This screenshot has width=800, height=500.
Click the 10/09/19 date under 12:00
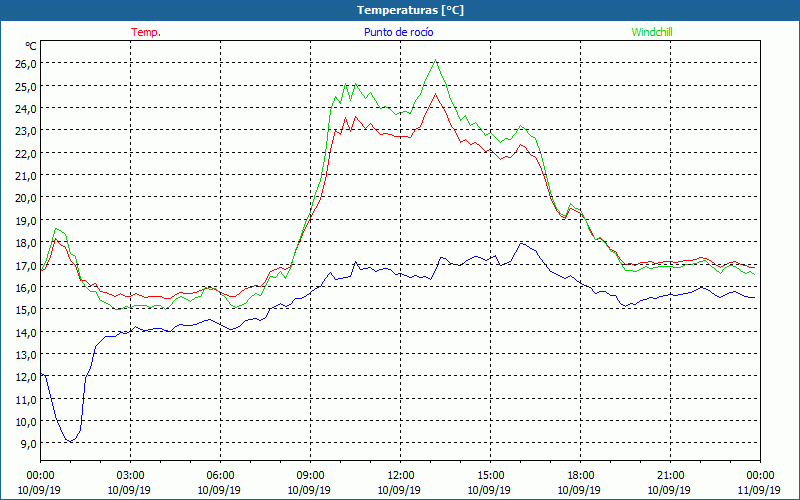pyautogui.click(x=399, y=490)
